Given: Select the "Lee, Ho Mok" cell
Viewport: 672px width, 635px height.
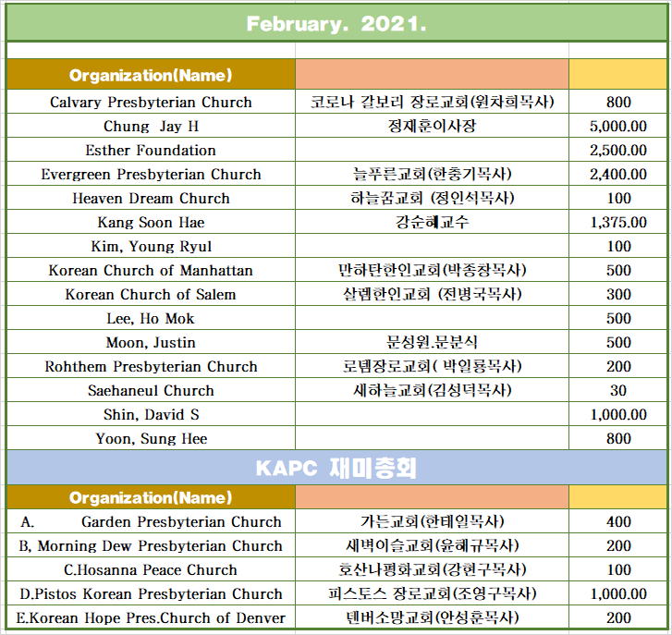Looking at the screenshot, I should [x=151, y=318].
